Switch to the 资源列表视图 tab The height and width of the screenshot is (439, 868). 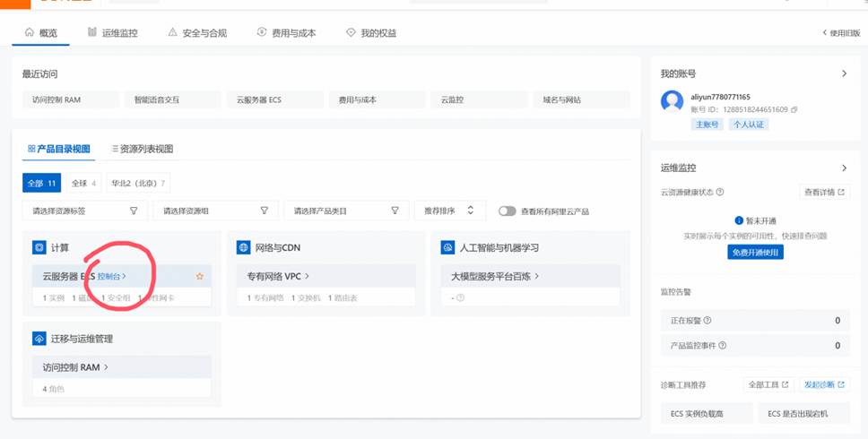142,149
